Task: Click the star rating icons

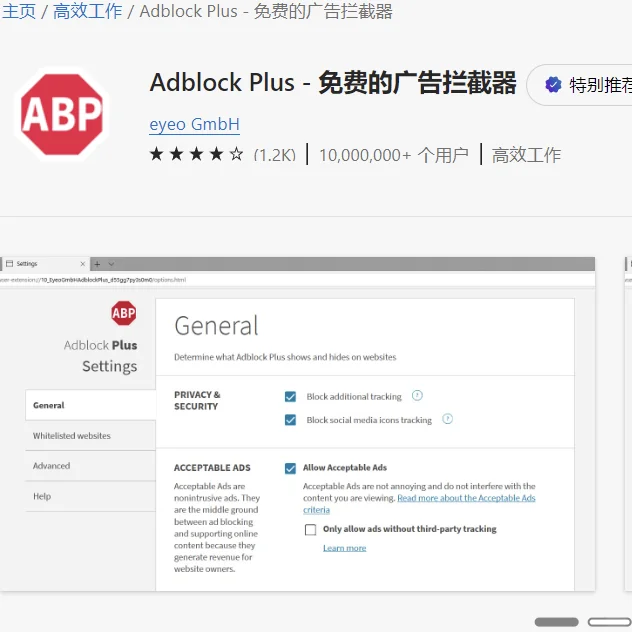Action: coord(196,154)
